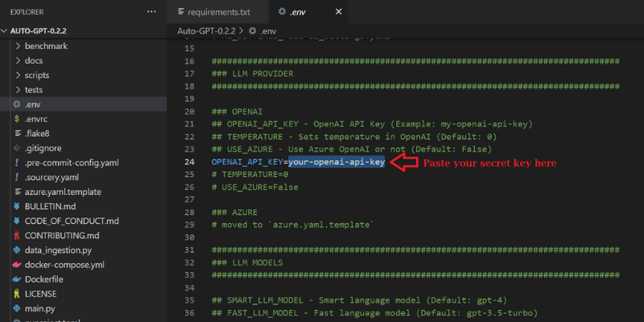Click Auto-GPT-0.2.2 breadcrumb segment

tap(207, 31)
